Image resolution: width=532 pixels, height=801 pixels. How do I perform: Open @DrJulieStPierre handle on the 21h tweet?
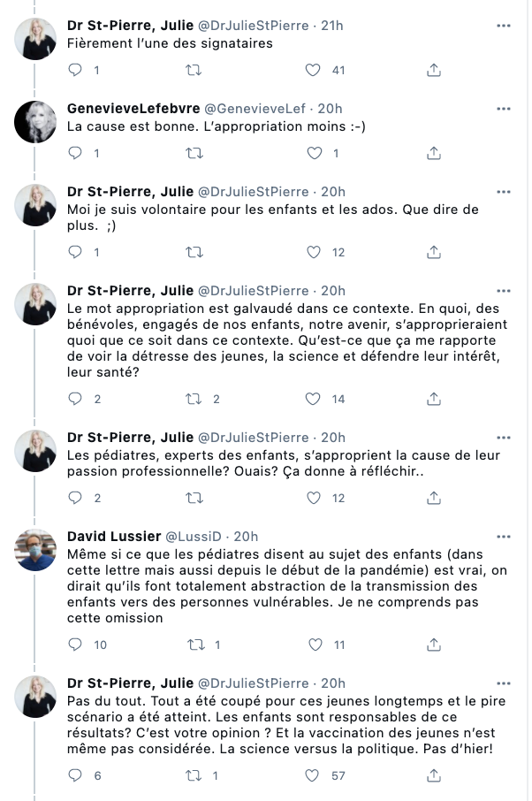click(x=254, y=26)
